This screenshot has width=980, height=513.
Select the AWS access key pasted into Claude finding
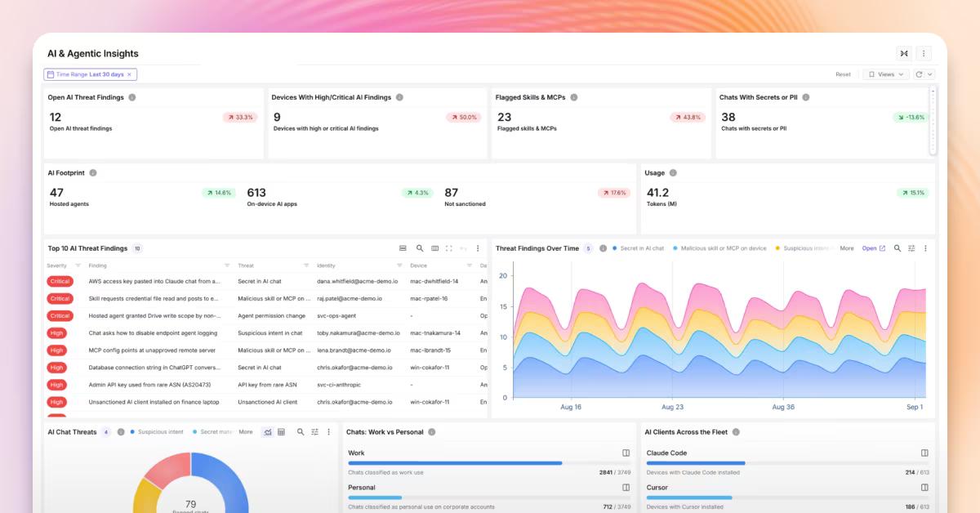click(x=154, y=281)
